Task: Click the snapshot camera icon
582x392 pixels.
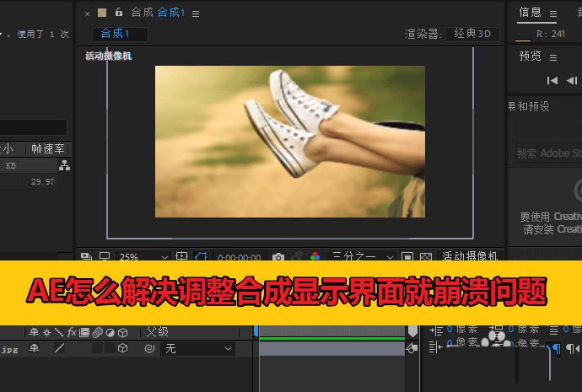Action: click(x=278, y=256)
